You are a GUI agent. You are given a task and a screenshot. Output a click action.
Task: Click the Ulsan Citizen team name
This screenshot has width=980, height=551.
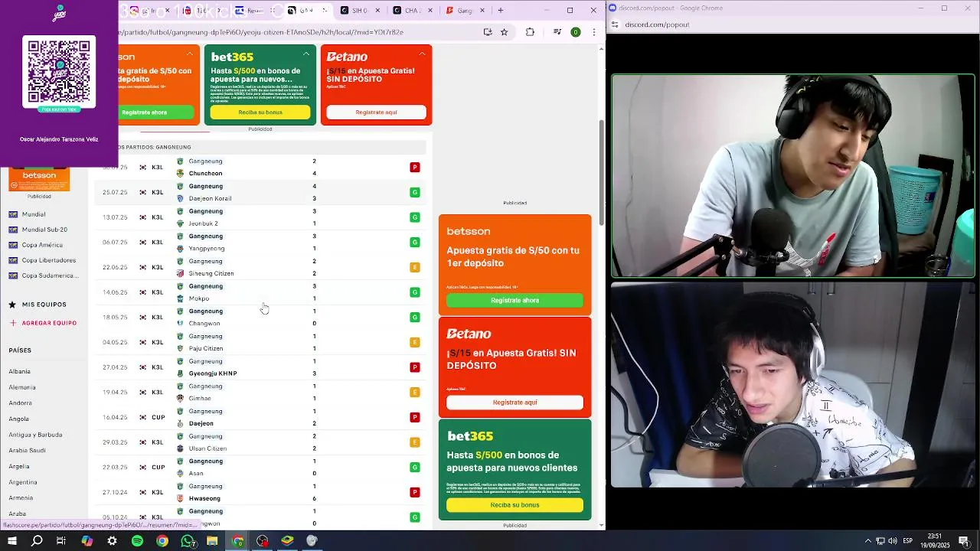coord(207,448)
